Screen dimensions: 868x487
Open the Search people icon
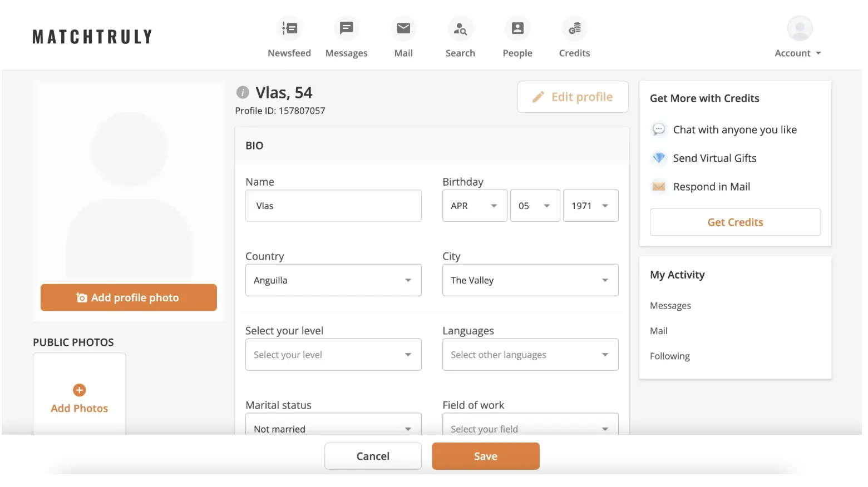tap(460, 28)
